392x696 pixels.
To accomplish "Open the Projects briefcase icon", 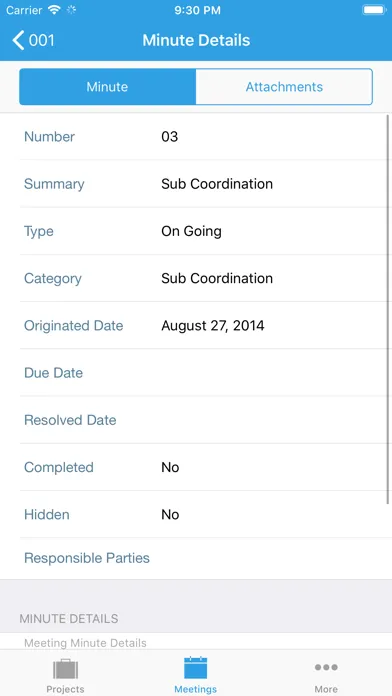I will pyautogui.click(x=65, y=669).
